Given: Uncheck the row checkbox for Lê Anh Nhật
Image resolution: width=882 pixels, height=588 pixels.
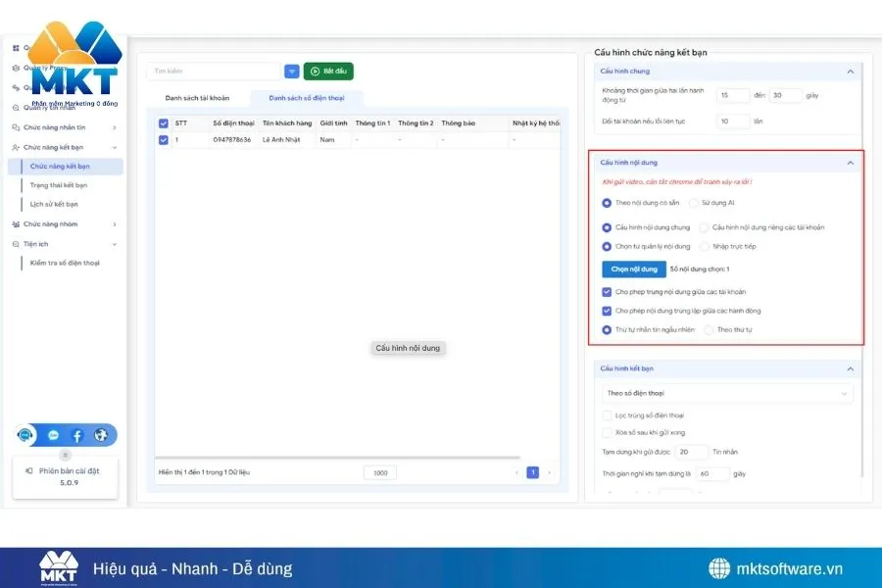Looking at the screenshot, I should click(x=164, y=140).
